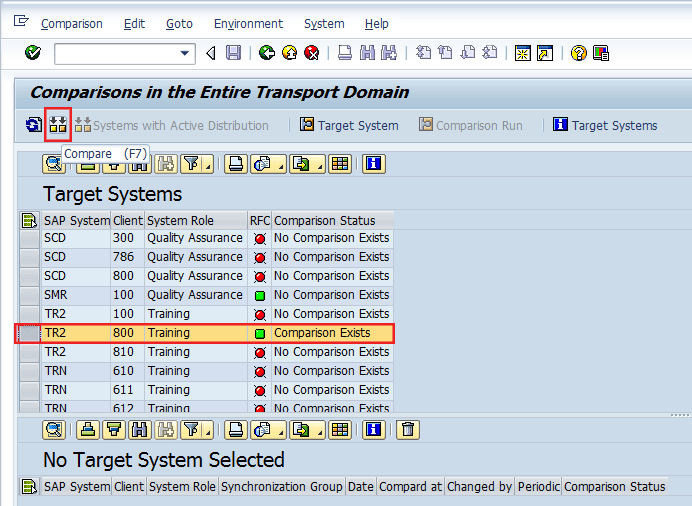
Task: Select row TR2 client 800 via row selector
Action: tap(29, 333)
